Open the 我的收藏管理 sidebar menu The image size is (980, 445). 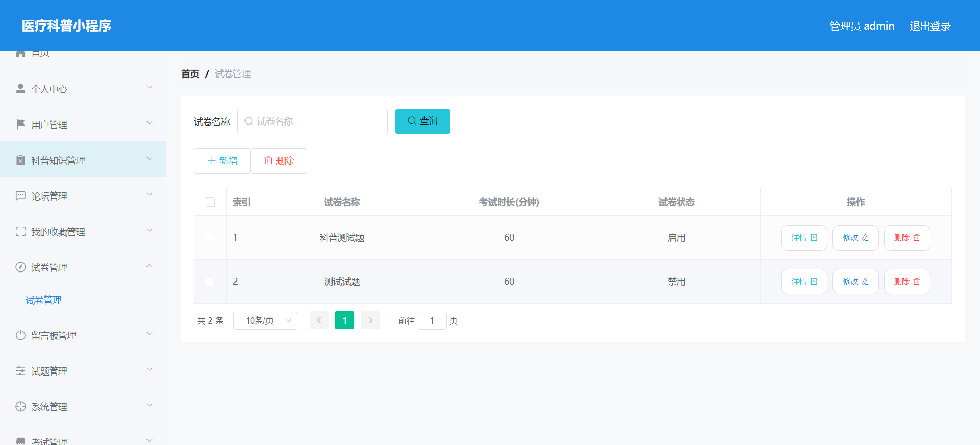83,232
